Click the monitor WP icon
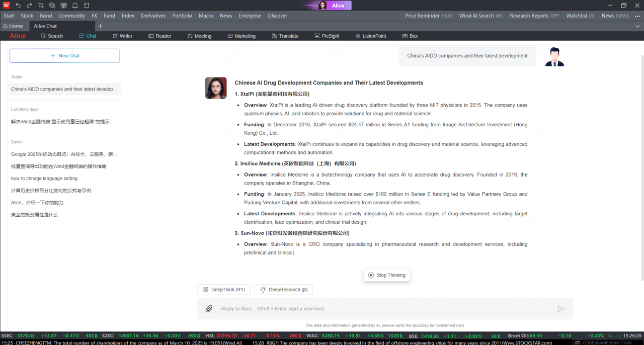 (63, 5)
